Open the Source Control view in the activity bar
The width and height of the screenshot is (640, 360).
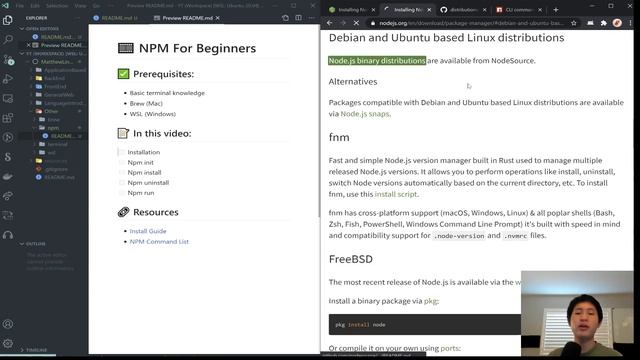[x=8, y=60]
